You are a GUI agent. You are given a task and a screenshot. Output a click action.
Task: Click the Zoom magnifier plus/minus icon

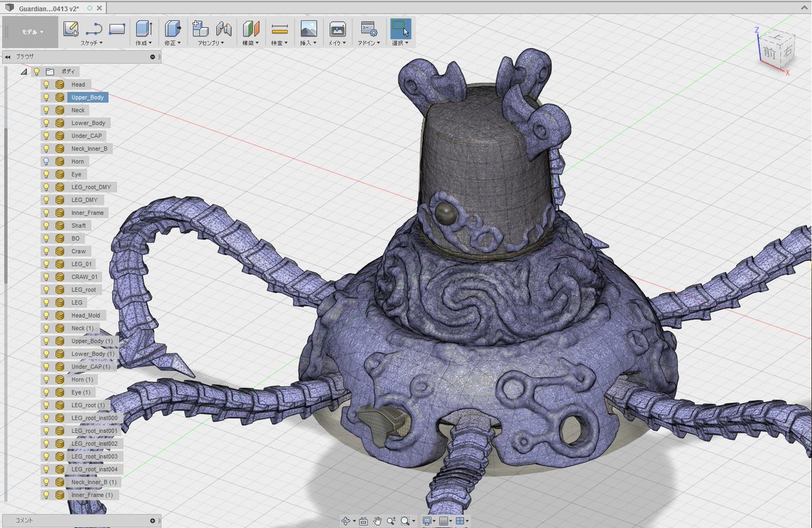392,521
